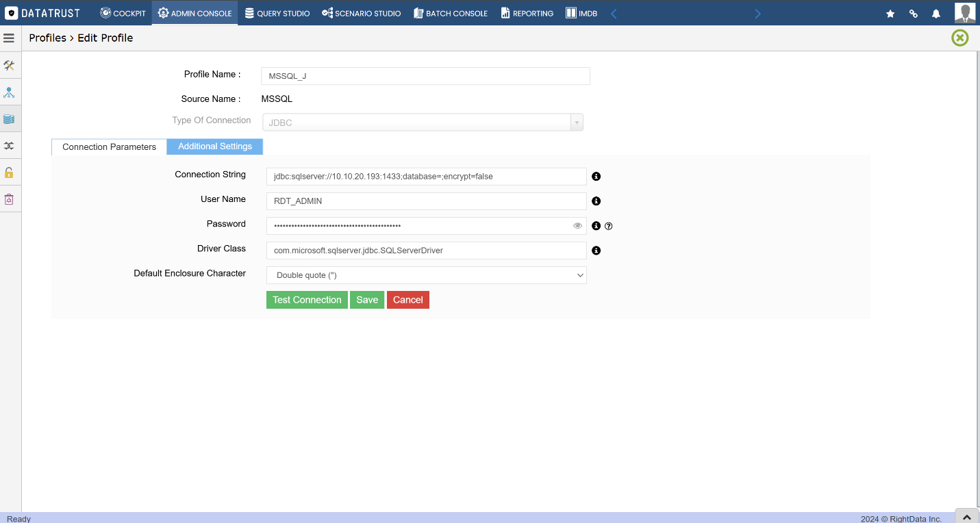The height and width of the screenshot is (523, 980).
Task: Click the Password help question mark
Action: pyautogui.click(x=608, y=225)
